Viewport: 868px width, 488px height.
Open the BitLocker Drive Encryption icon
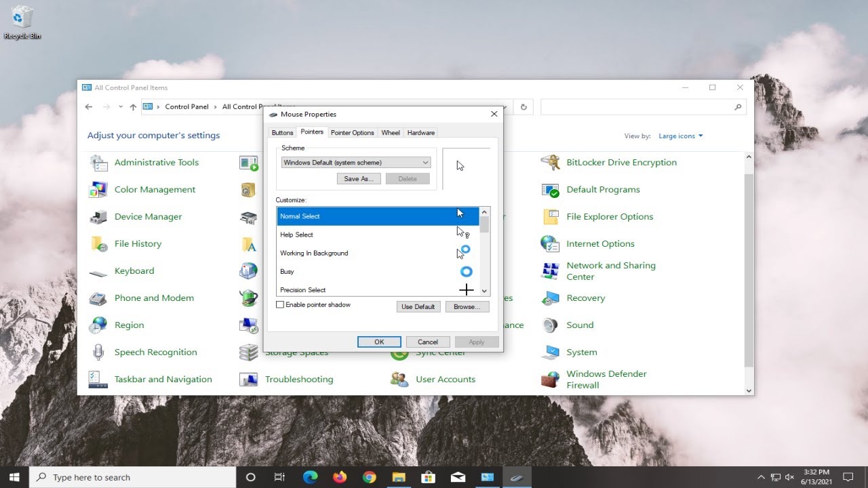tap(550, 163)
